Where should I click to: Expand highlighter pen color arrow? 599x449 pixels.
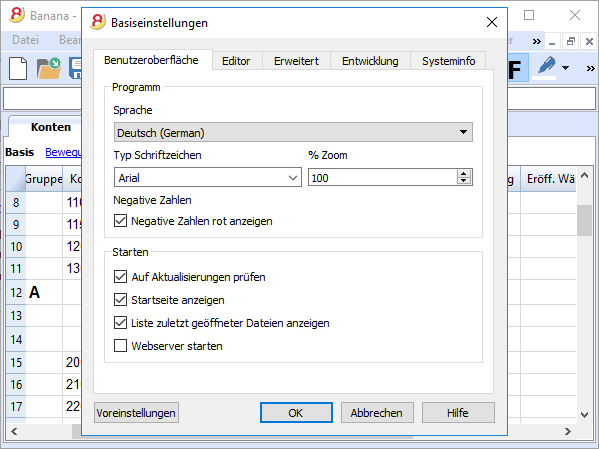[x=565, y=68]
